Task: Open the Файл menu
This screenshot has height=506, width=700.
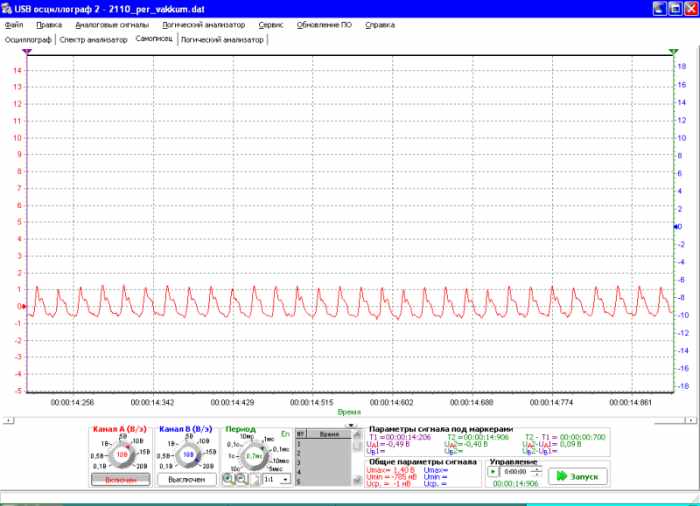Action: pos(14,25)
